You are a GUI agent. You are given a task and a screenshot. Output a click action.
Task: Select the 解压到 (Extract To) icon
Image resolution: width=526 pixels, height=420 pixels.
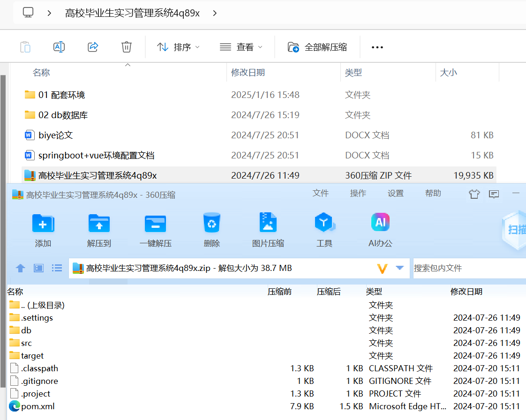tap(99, 228)
